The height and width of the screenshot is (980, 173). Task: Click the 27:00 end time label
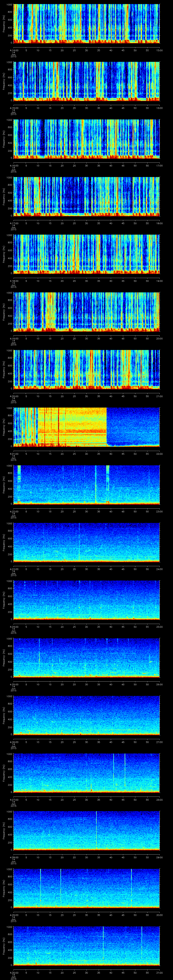(x=160, y=742)
